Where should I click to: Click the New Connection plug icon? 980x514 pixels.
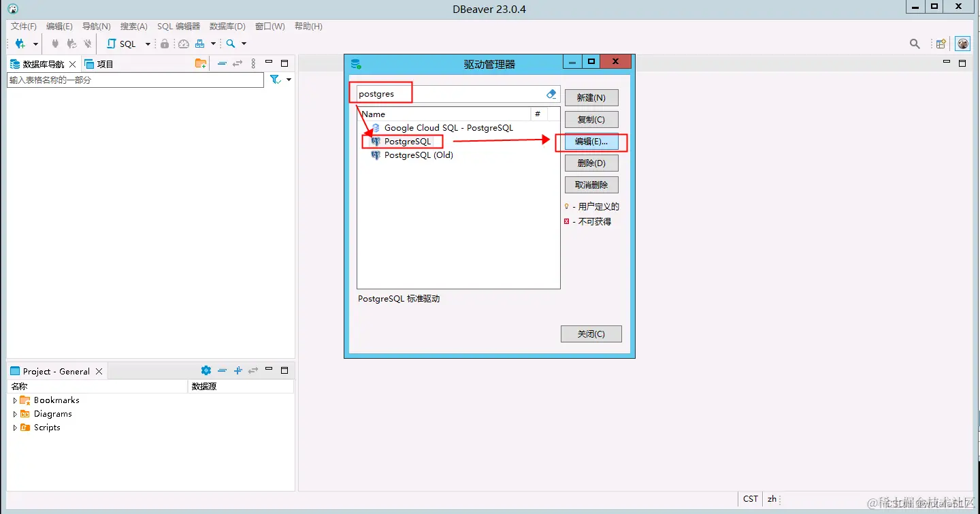pos(20,44)
